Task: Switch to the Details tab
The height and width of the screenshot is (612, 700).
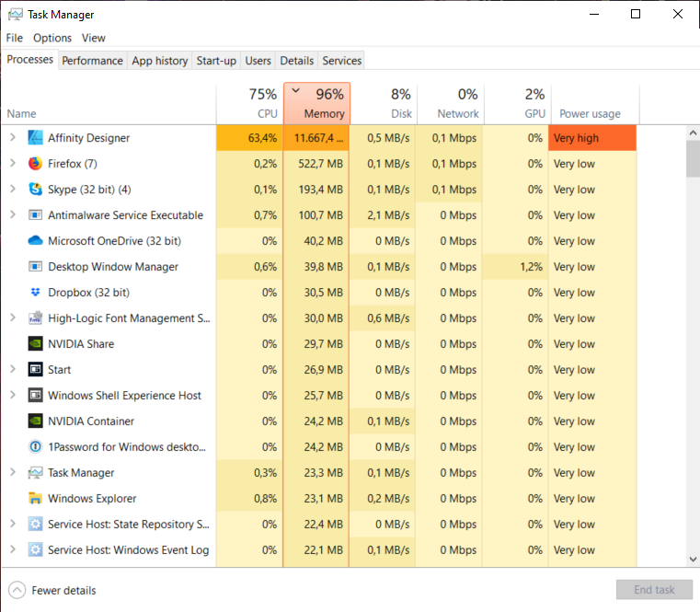Action: (297, 61)
